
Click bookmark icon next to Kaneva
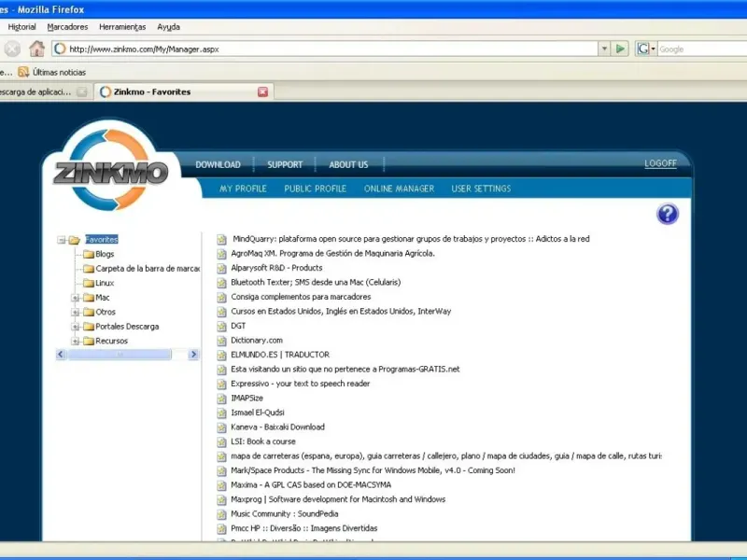point(221,427)
